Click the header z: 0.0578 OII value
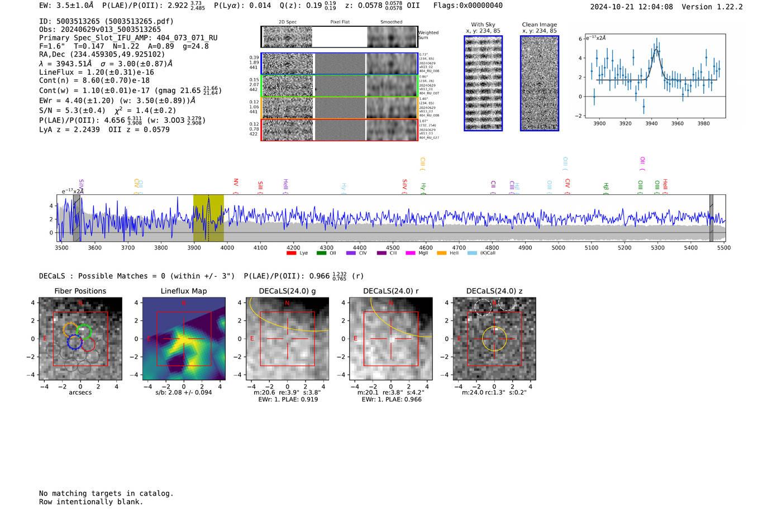The image size is (782, 532). [x=382, y=6]
